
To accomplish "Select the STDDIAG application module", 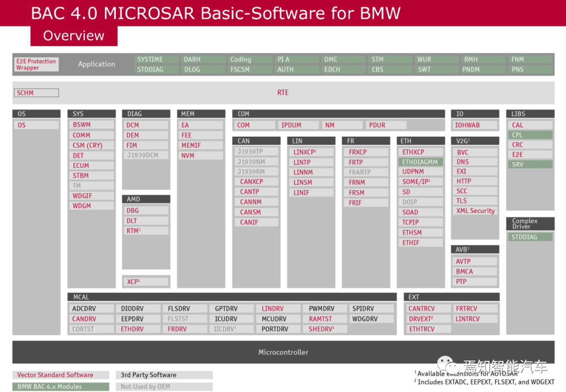I will pos(157,69).
